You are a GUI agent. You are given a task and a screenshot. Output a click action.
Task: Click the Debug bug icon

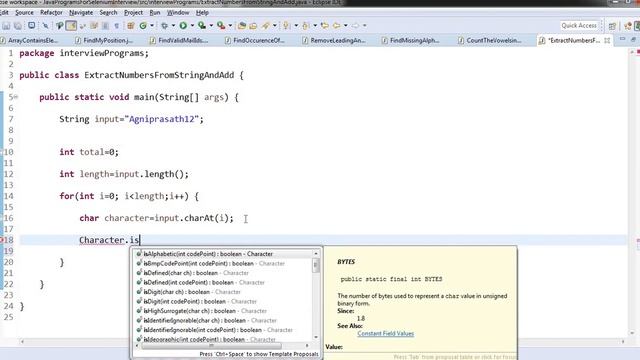pos(164,26)
